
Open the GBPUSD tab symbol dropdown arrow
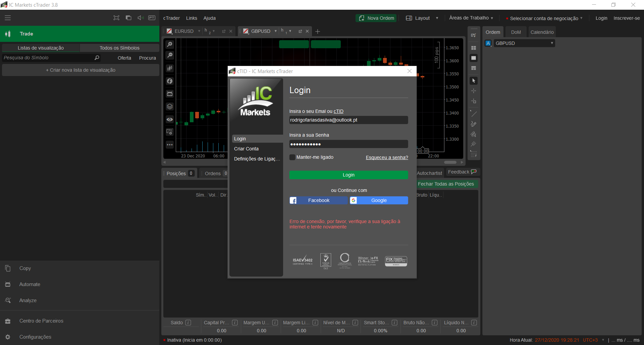(x=276, y=31)
